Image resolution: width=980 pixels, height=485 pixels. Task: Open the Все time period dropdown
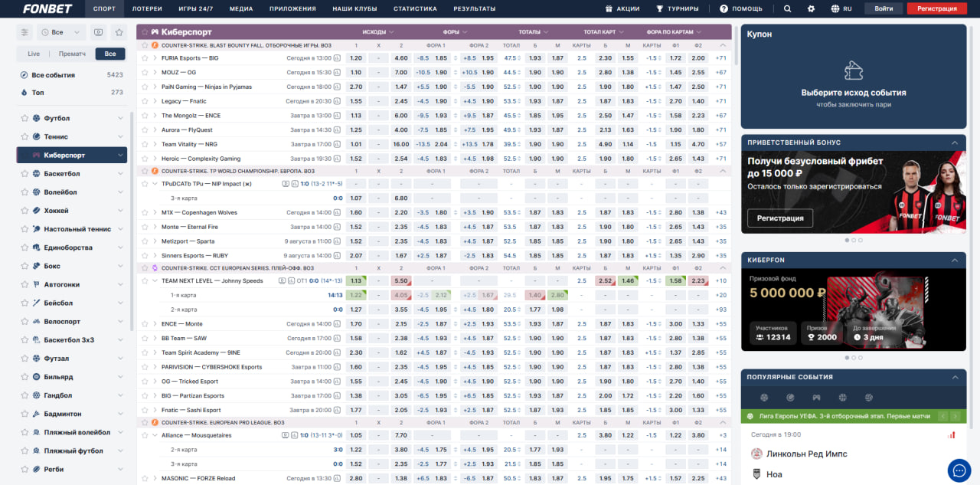tap(61, 32)
